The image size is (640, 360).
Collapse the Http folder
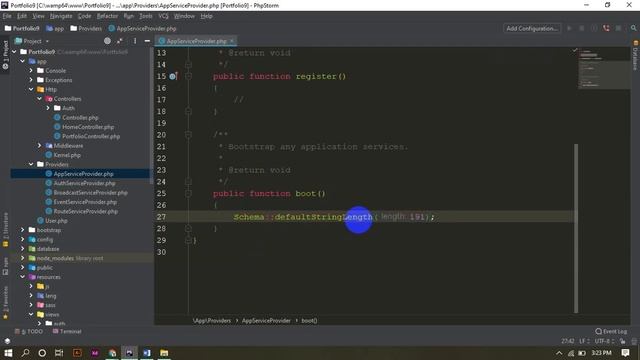tap(31, 89)
